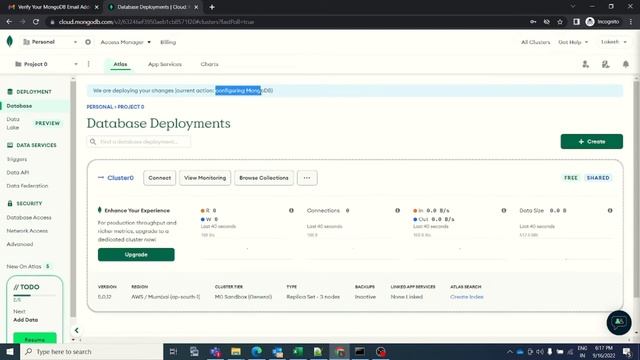Image resolution: width=640 pixels, height=360 pixels.
Task: Open the Lokesh user menu
Action: (613, 42)
